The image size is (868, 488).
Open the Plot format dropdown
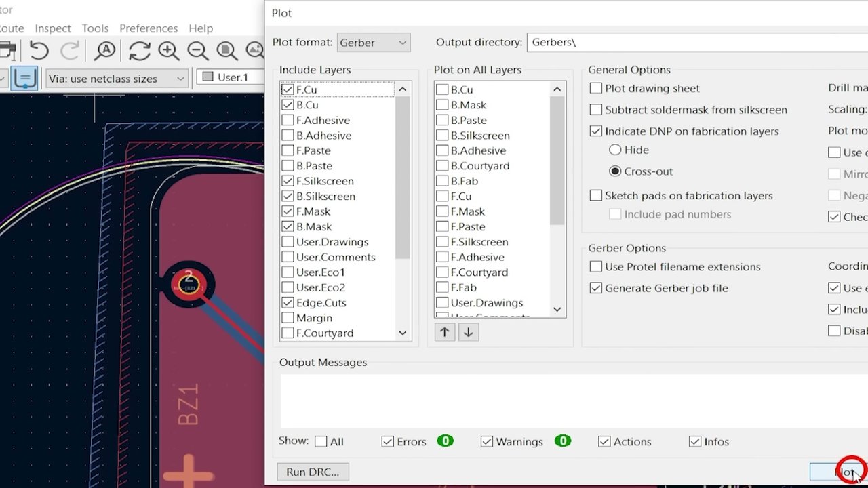[x=374, y=42]
